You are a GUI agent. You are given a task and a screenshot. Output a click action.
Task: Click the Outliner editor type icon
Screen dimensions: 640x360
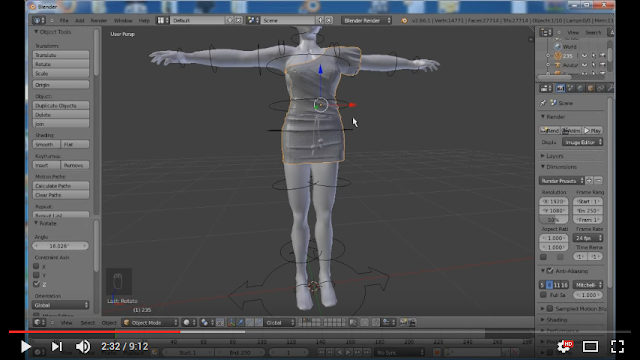(546, 32)
